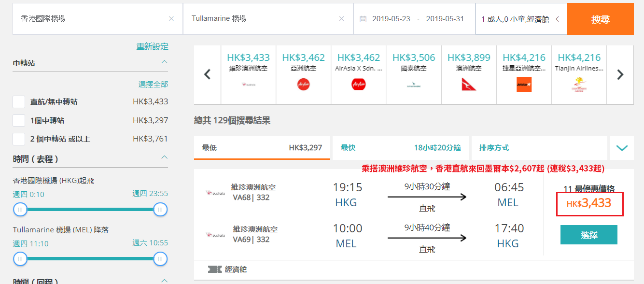Click the 總共 129個搜尋結果 text

[232, 121]
